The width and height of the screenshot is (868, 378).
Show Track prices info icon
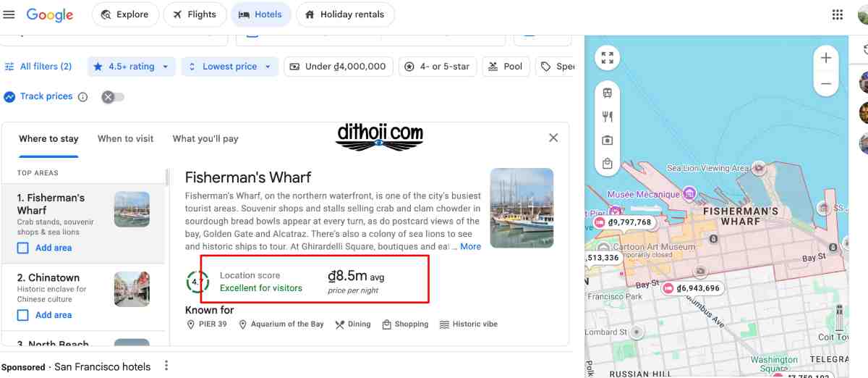pyautogui.click(x=82, y=97)
